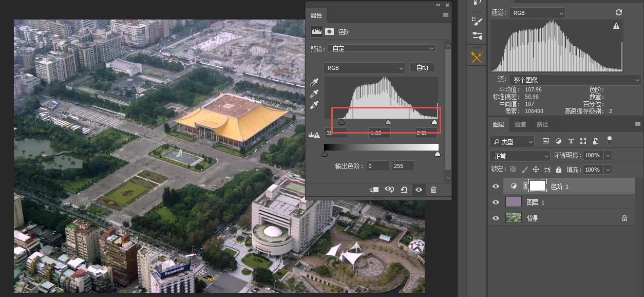
Task: Open the RGB channel dropdown in Levels
Action: 364,67
